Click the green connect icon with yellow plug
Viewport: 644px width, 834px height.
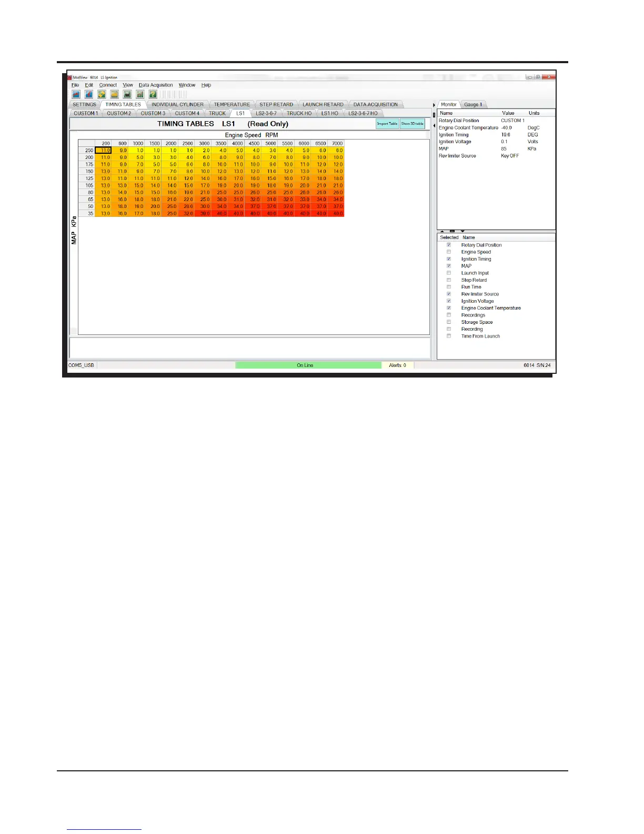click(102, 94)
